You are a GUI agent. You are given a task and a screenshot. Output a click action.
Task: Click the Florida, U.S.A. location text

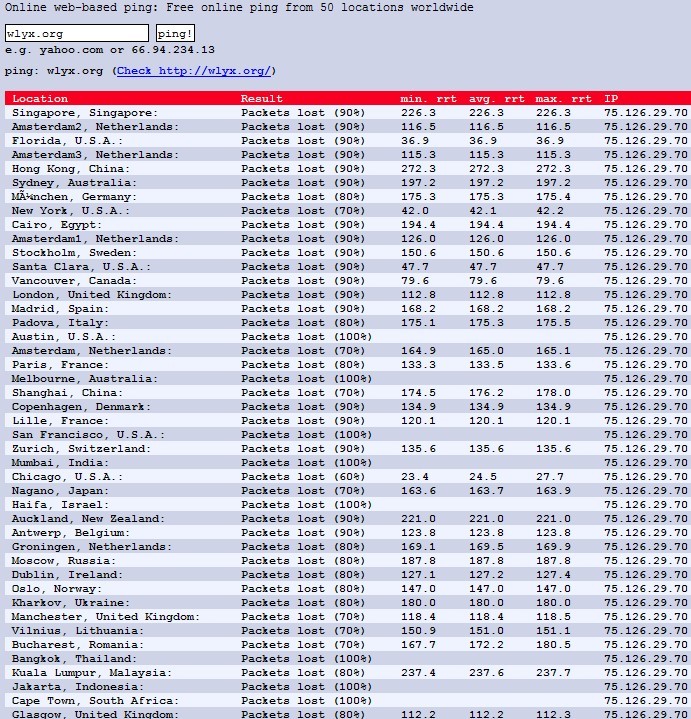tap(67, 141)
